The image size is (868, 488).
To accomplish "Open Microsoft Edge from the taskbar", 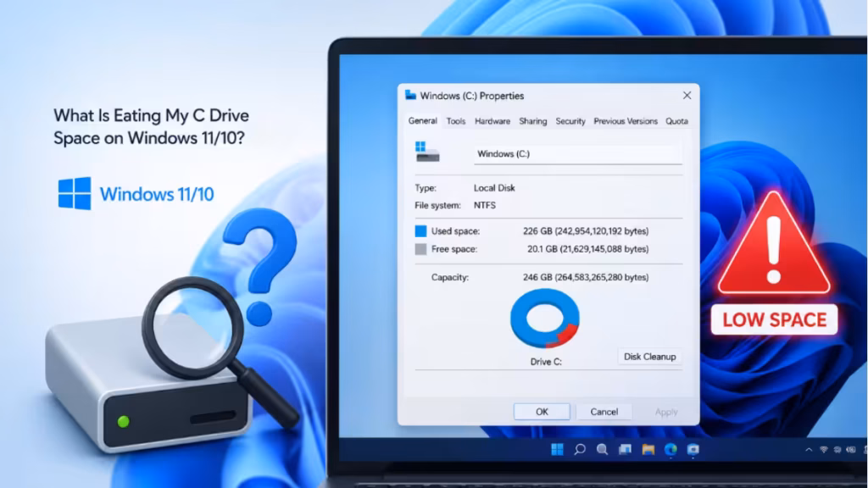I will point(670,449).
